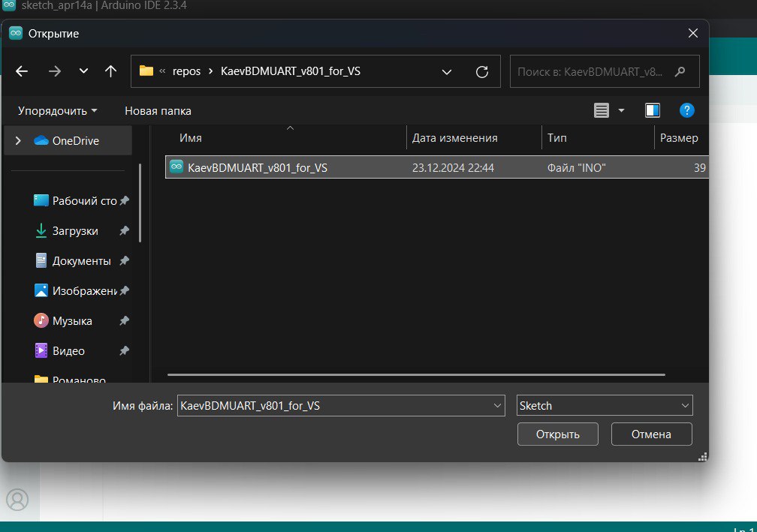Cancel with the Отмена button
Screen dimensions: 757x532
pyautogui.click(x=651, y=434)
